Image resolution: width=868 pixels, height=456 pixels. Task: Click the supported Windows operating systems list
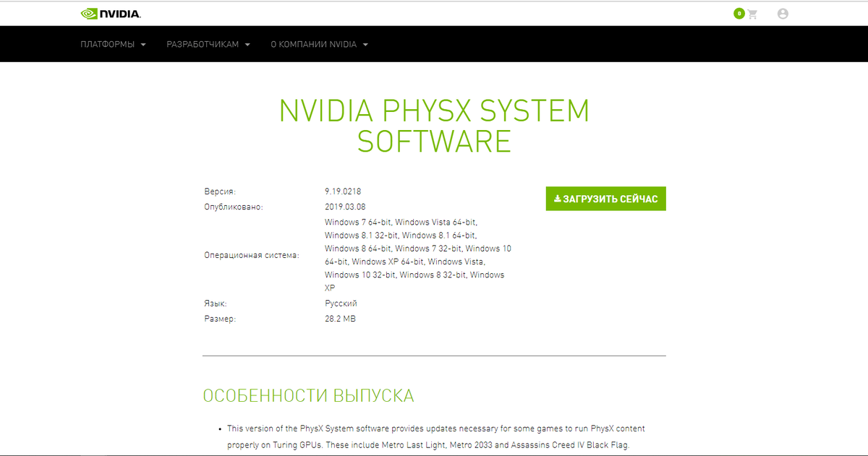pos(418,255)
